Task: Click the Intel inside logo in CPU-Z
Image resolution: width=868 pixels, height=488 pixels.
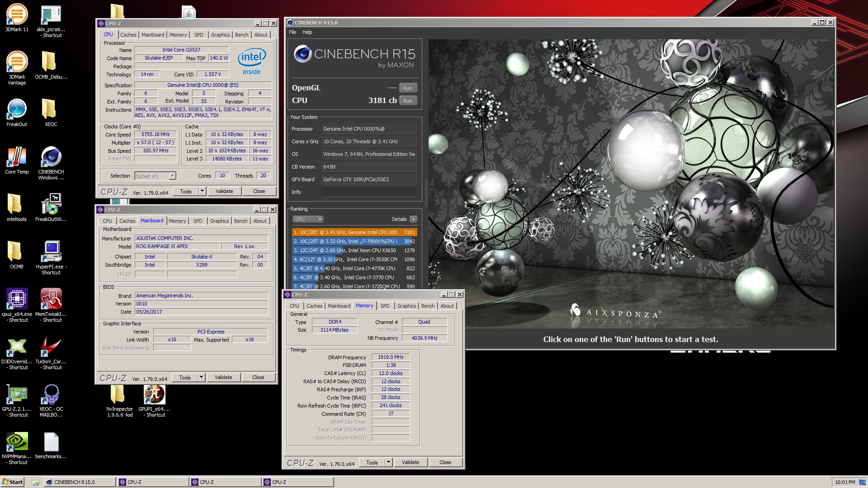Action: tap(252, 62)
